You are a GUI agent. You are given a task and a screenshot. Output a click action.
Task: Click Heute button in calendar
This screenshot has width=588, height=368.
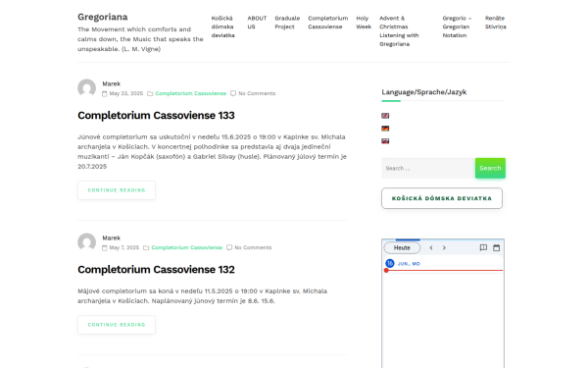(402, 248)
